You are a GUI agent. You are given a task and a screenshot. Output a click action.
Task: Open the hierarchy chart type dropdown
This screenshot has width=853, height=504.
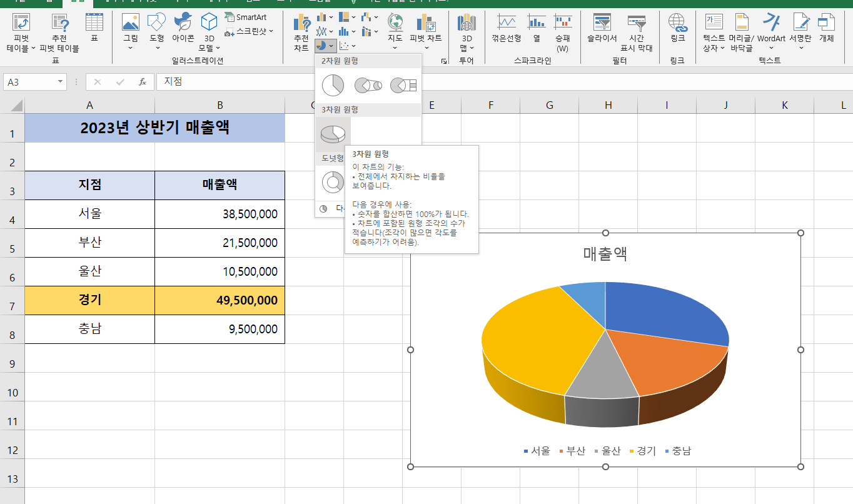pyautogui.click(x=347, y=17)
